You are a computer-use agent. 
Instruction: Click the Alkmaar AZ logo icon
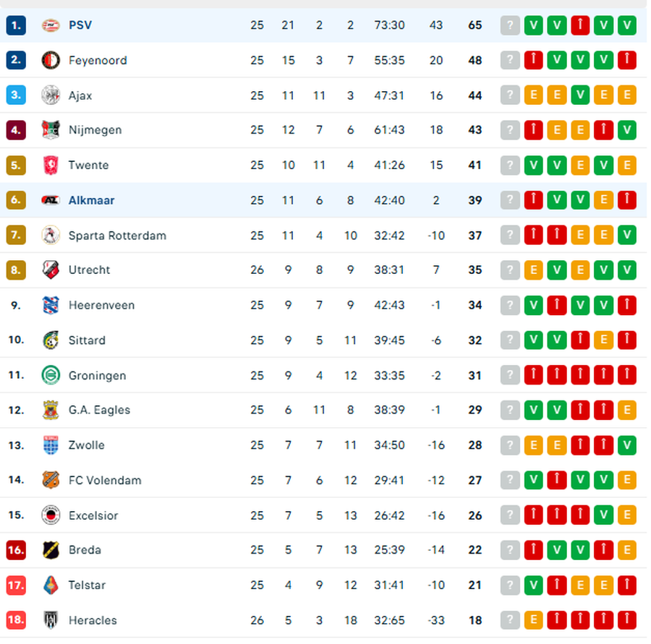coord(51,200)
